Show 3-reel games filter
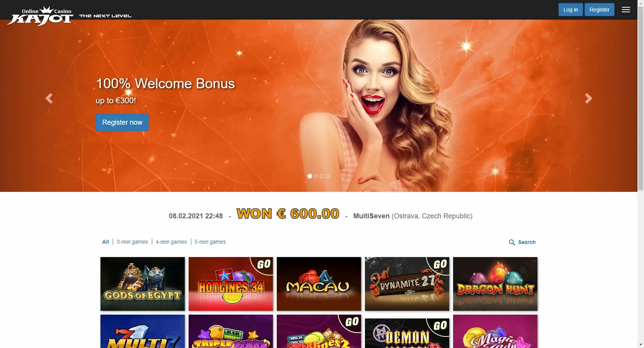This screenshot has width=644, height=348. (x=132, y=242)
